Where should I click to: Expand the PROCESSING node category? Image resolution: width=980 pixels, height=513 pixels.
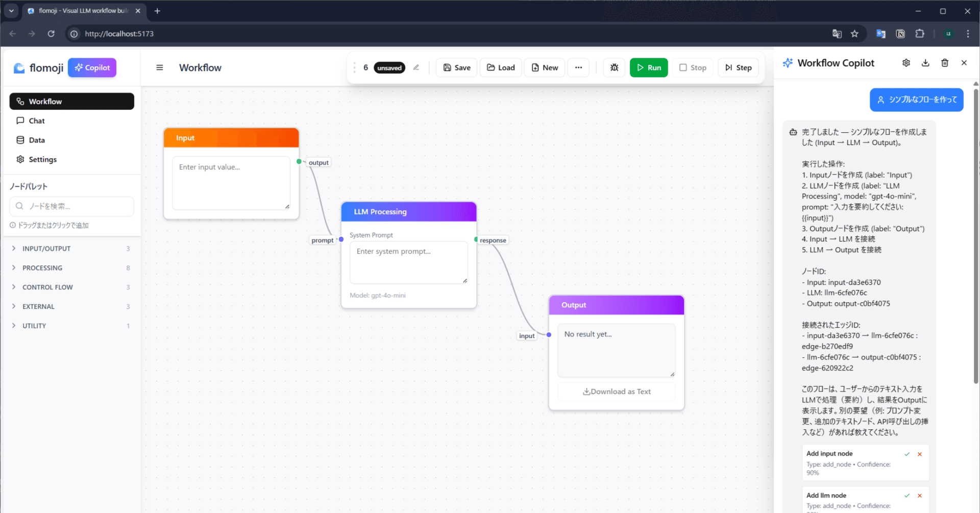(x=42, y=267)
